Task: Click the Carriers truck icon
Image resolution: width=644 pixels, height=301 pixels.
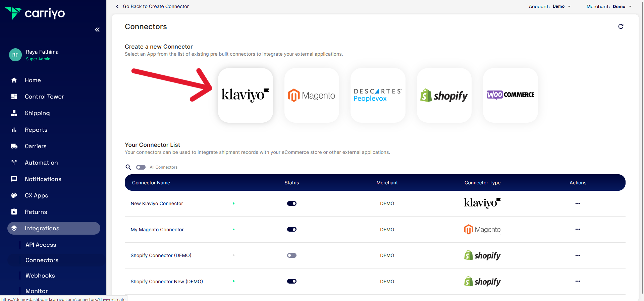Action: (14, 146)
